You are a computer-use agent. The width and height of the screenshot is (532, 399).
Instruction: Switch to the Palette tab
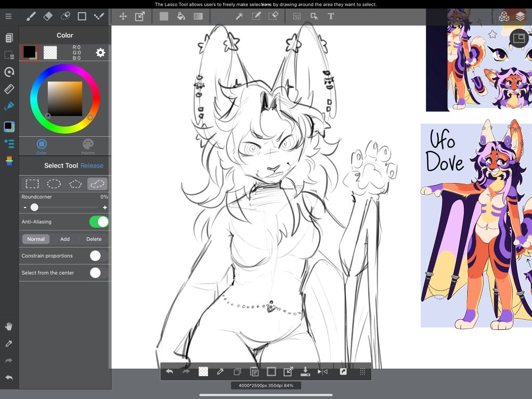click(x=88, y=147)
